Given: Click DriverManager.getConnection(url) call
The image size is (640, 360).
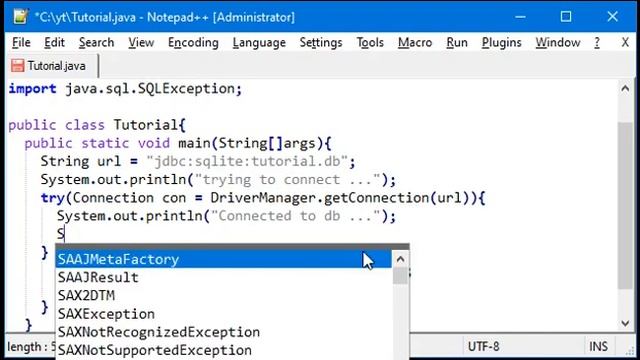Looking at the screenshot, I should click(341, 198).
